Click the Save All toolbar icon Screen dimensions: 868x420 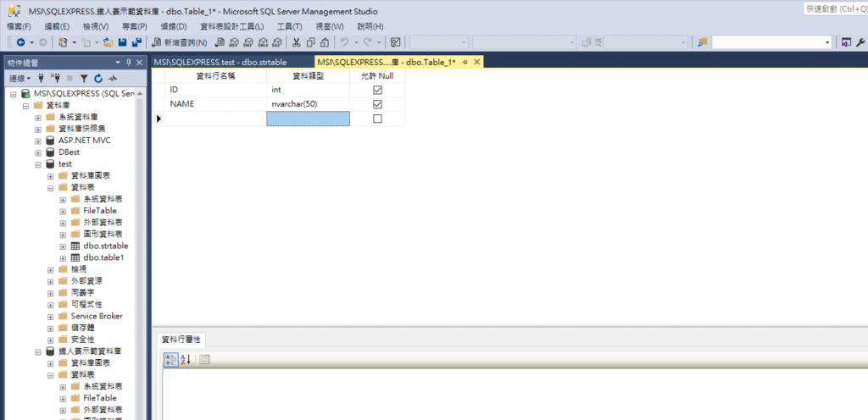pyautogui.click(x=136, y=42)
